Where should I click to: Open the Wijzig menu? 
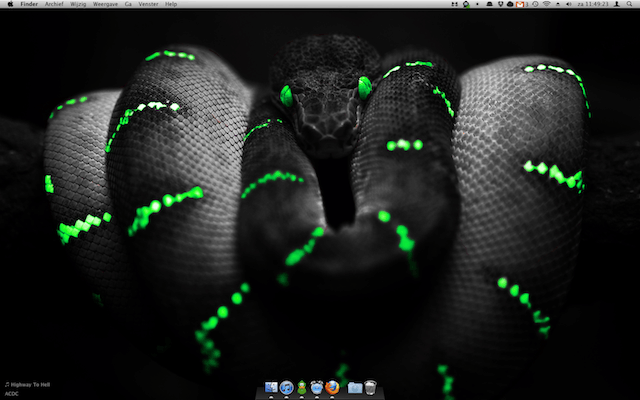(78, 4)
